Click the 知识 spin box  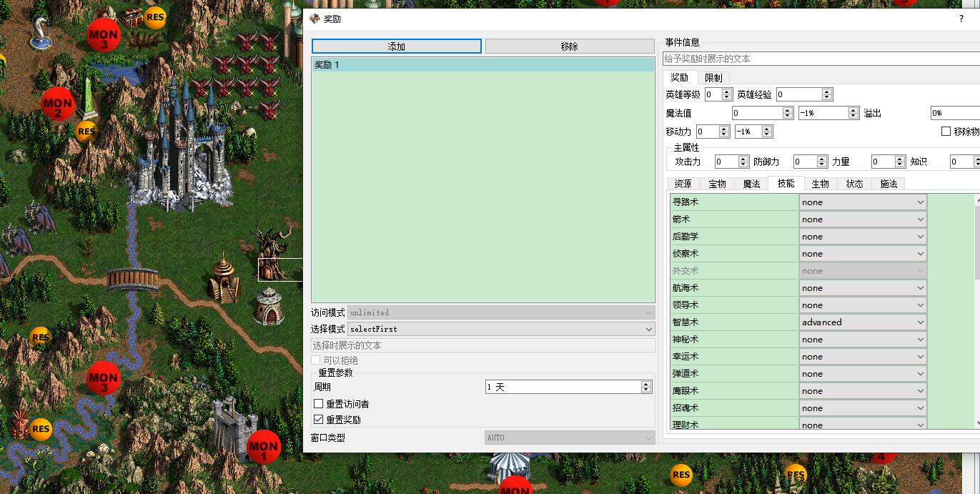(x=964, y=162)
